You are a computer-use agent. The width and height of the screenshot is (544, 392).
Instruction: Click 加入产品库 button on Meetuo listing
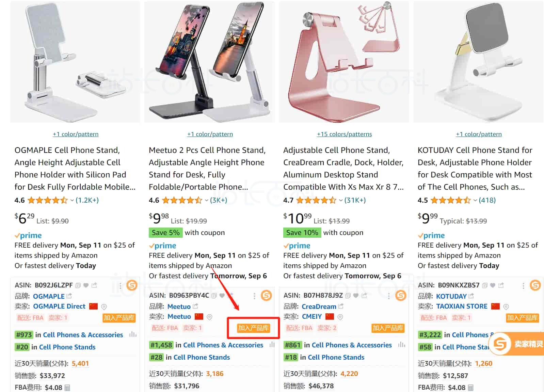[254, 328]
